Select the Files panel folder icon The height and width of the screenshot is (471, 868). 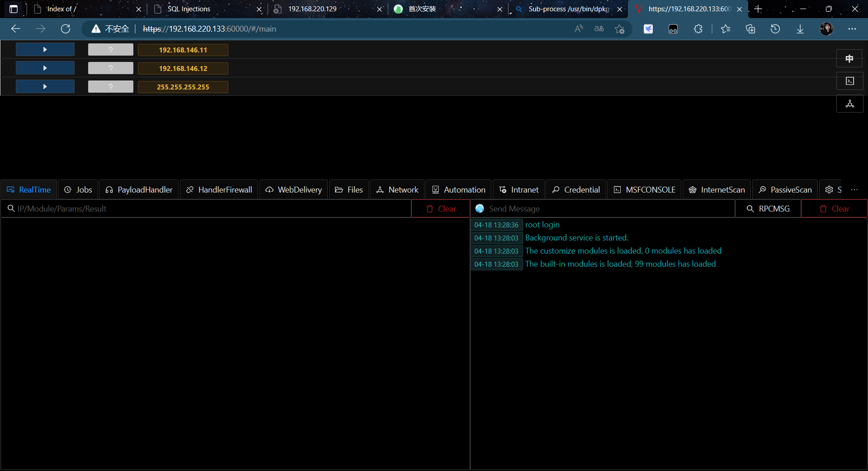[338, 189]
